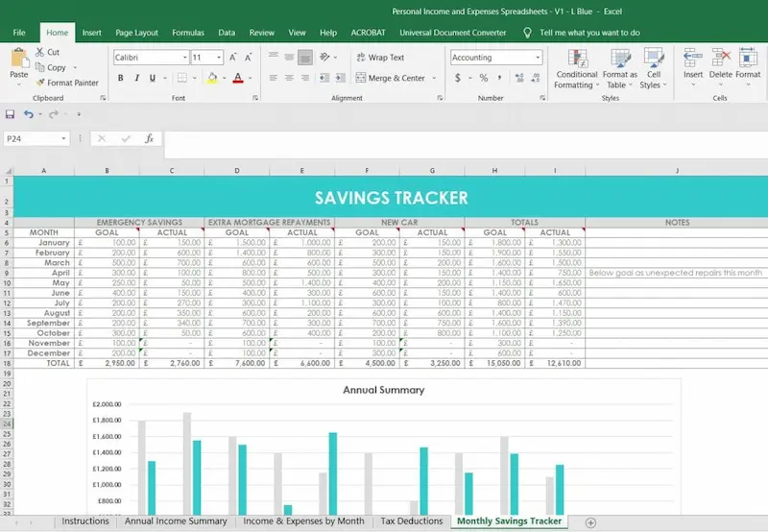Viewport: 768px width, 532px height.
Task: Open Conditional Formatting menu
Action: 577,68
